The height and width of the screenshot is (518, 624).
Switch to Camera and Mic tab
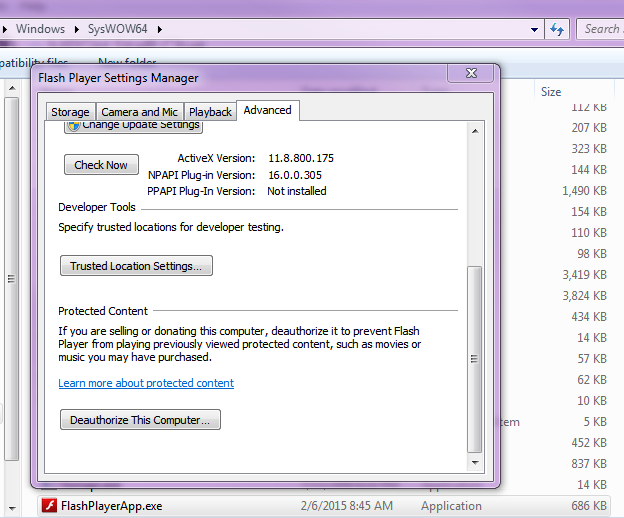pyautogui.click(x=139, y=112)
